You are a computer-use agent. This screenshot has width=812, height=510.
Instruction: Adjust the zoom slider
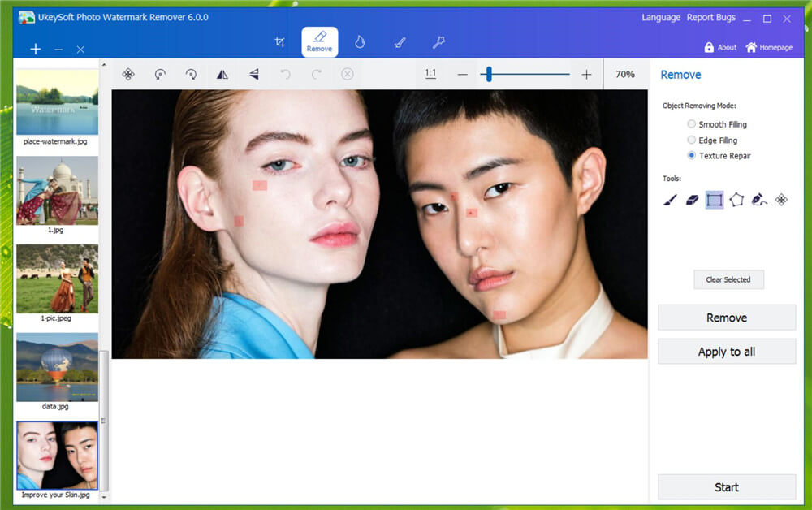coord(488,74)
